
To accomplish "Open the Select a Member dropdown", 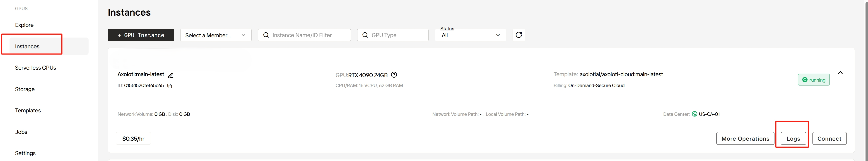I will [x=216, y=35].
